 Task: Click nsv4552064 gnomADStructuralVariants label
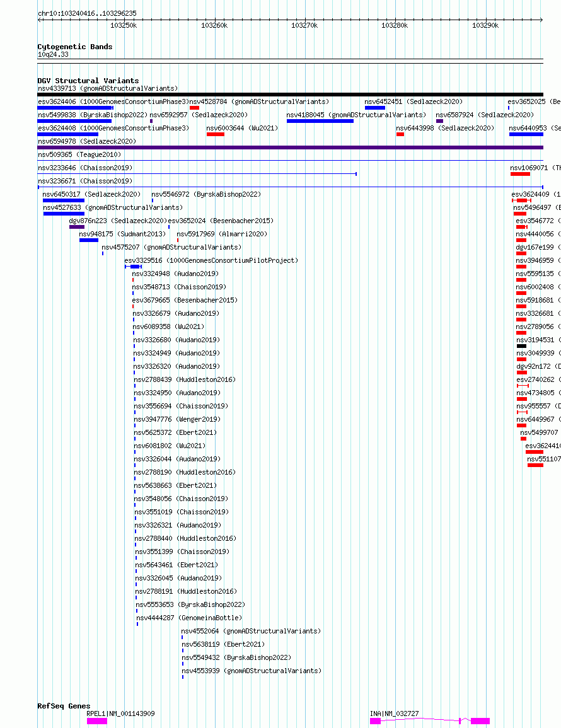(x=251, y=631)
